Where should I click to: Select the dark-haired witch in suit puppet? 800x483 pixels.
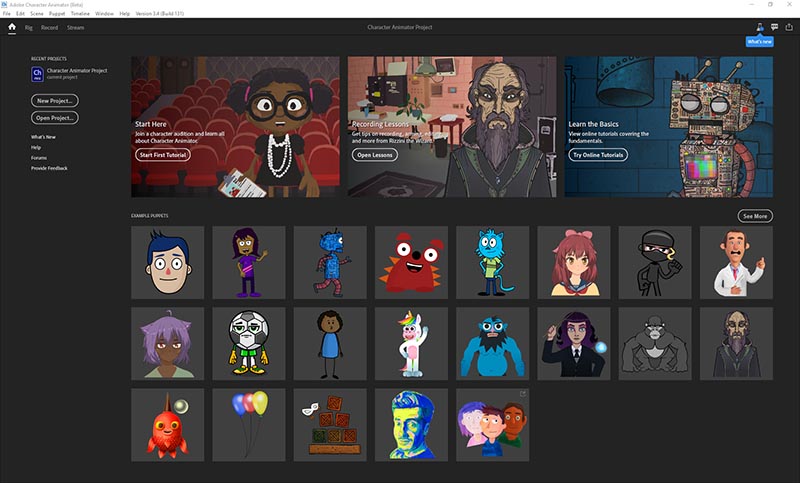[573, 344]
